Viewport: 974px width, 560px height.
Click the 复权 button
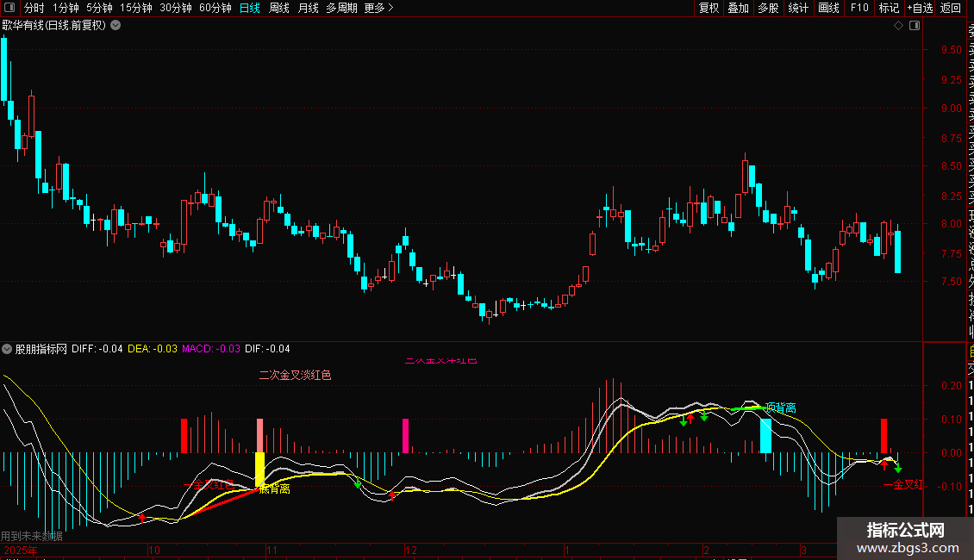tap(709, 8)
